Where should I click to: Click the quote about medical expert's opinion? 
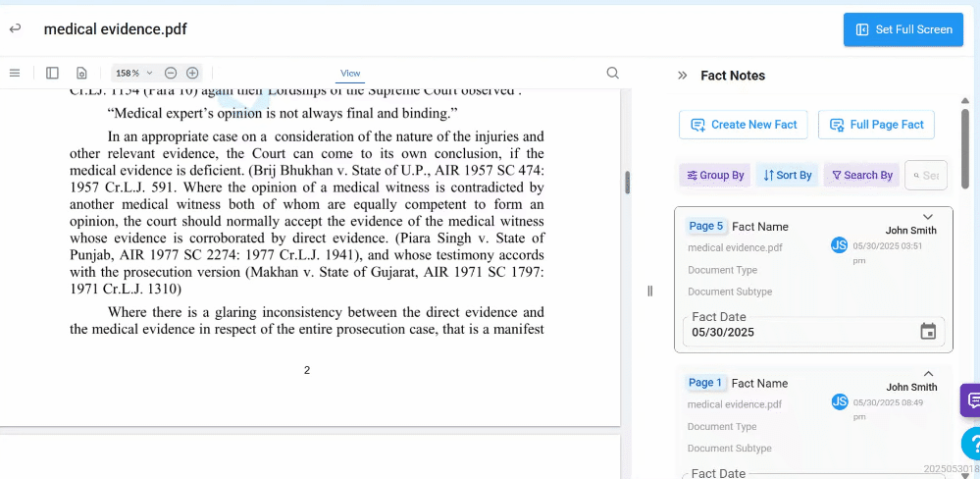point(284,113)
